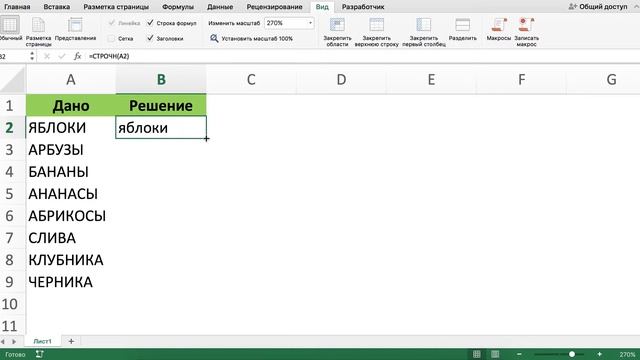
Task: Click the Решение header cell
Action: (x=161, y=106)
